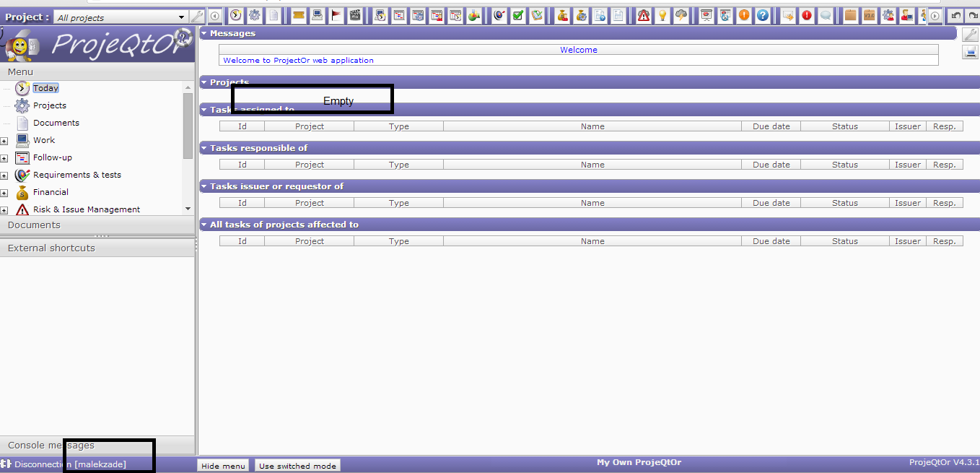Use switched mode button toggle
The height and width of the screenshot is (473, 980).
297,466
